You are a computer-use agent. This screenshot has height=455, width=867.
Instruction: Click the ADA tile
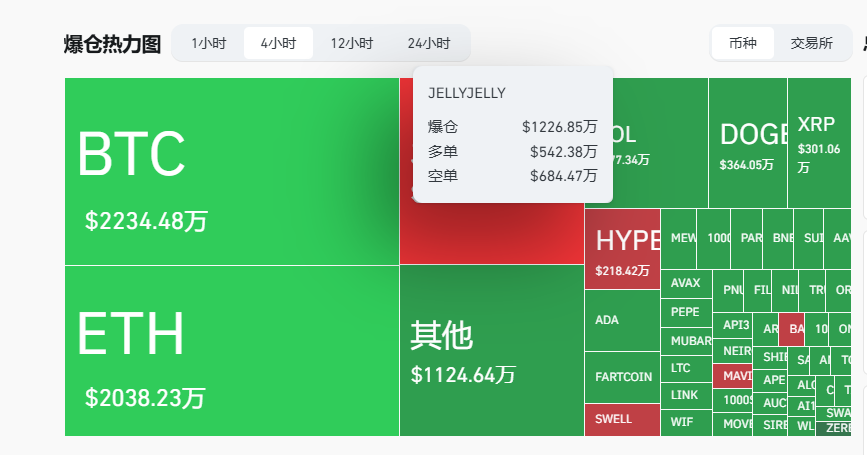(621, 320)
